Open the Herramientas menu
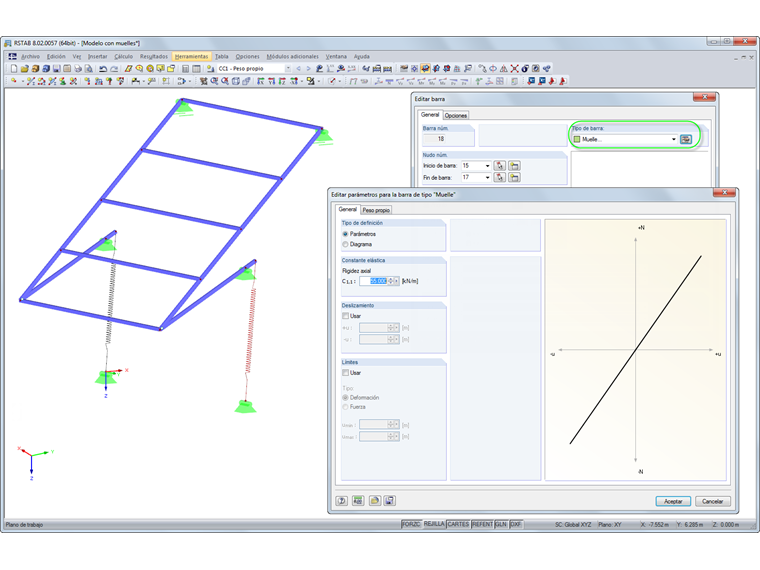 pos(191,57)
